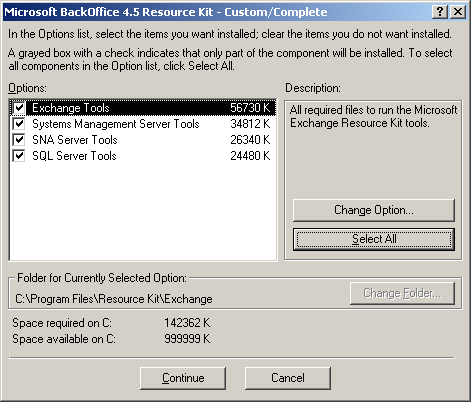Image resolution: width=471 pixels, height=402 pixels.
Task: Select the SNA Server Tools row
Action: point(143,140)
